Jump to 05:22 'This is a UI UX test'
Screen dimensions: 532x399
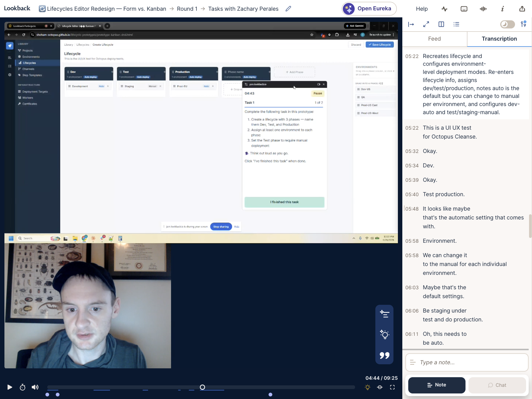[450, 132]
